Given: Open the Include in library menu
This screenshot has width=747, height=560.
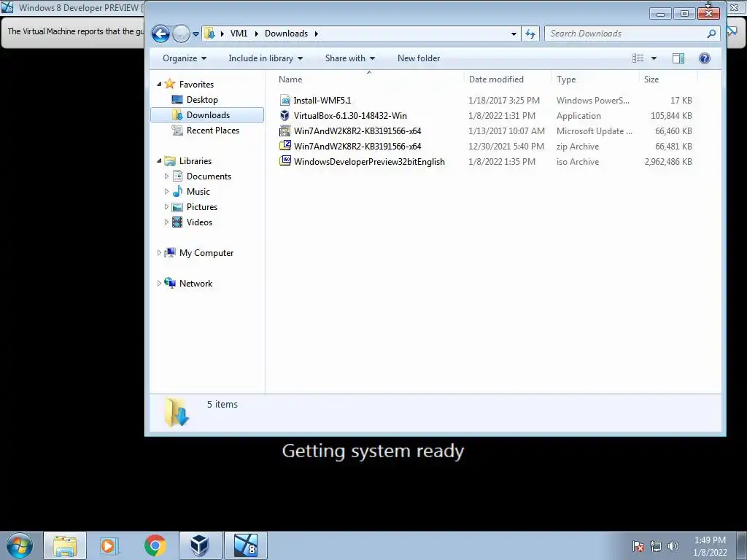Looking at the screenshot, I should 266,58.
